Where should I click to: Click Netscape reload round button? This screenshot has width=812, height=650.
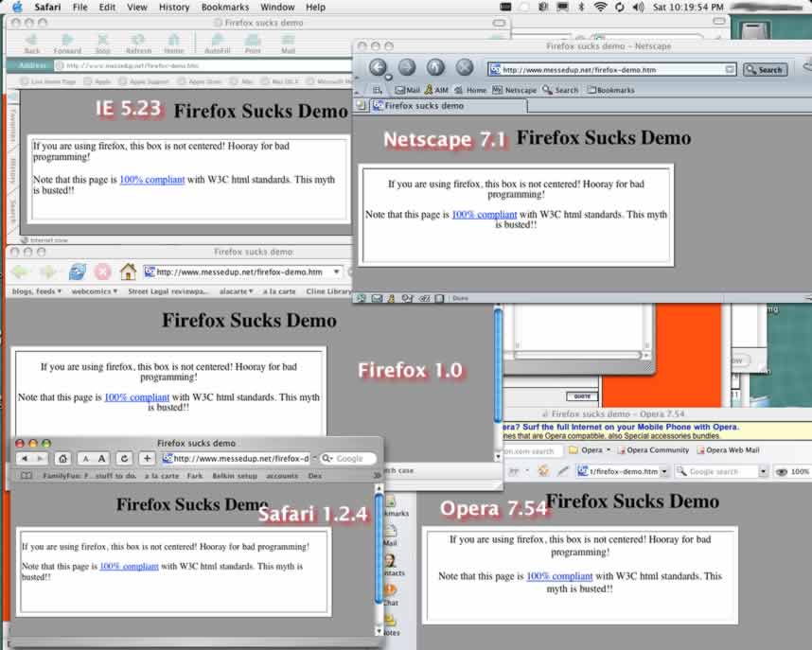[435, 67]
